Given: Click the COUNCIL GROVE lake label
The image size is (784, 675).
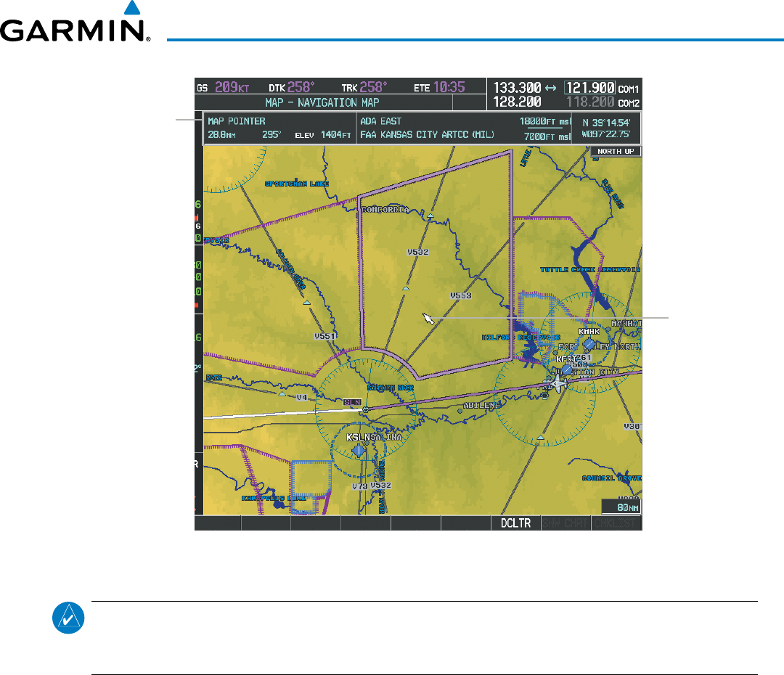Looking at the screenshot, I should click(x=611, y=478).
